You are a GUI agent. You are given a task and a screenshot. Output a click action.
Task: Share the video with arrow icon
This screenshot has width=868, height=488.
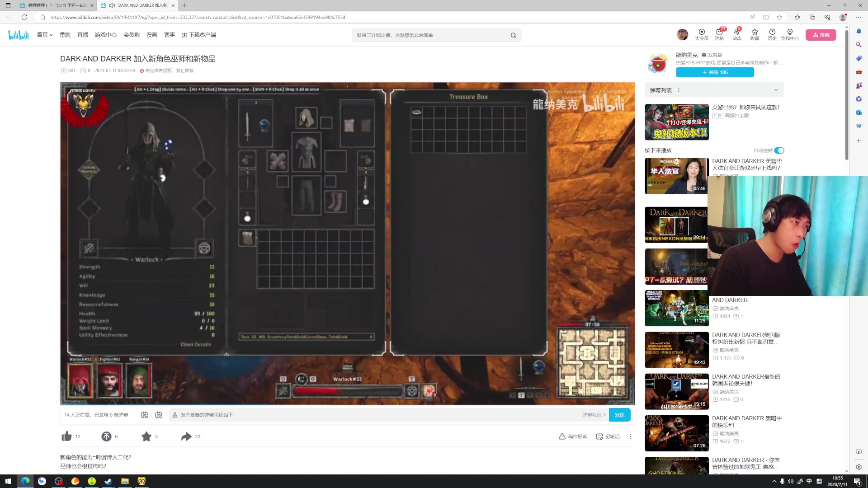(186, 436)
